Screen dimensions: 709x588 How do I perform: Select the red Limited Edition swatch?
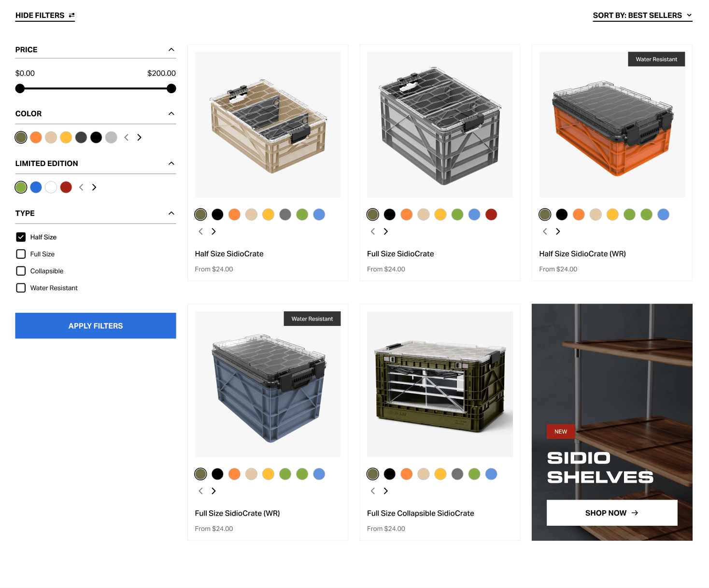tap(66, 187)
